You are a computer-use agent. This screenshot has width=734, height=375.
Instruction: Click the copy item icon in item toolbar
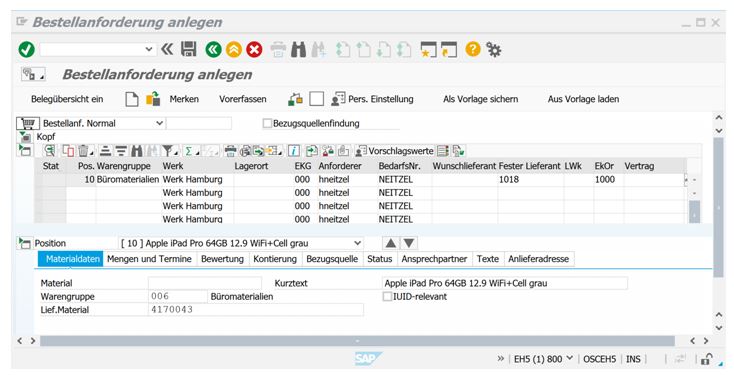point(68,151)
